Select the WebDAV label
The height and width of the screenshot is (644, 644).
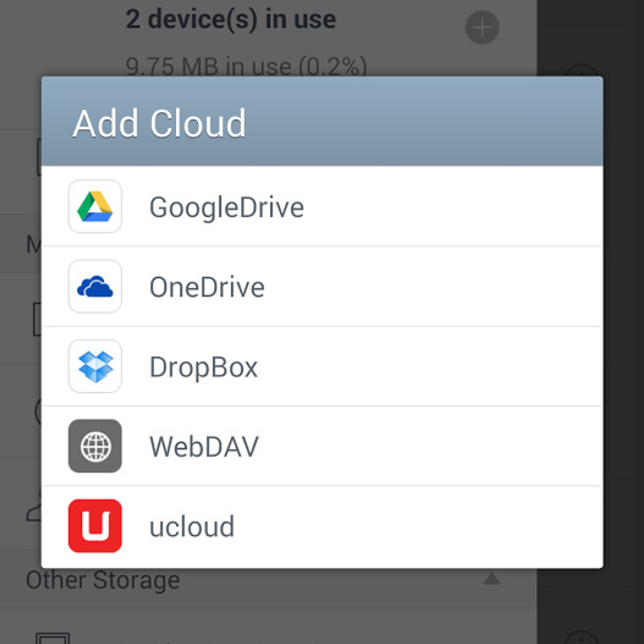(x=204, y=447)
